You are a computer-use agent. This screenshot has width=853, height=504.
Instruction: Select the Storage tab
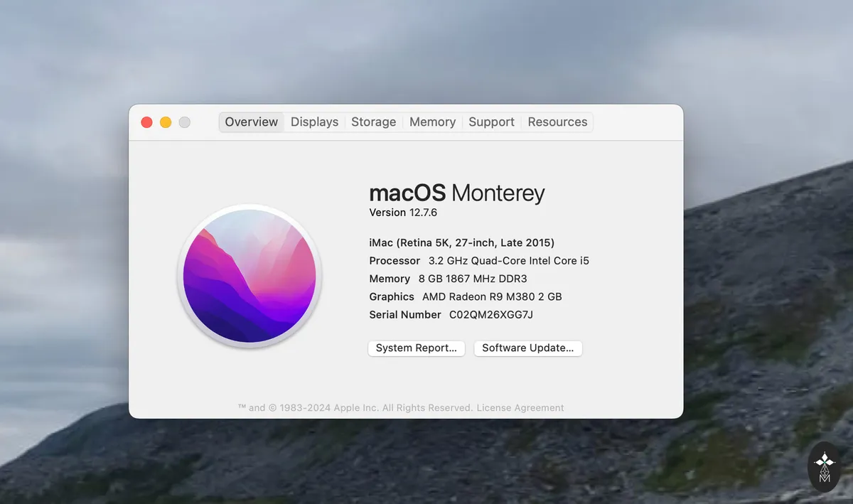click(x=373, y=122)
